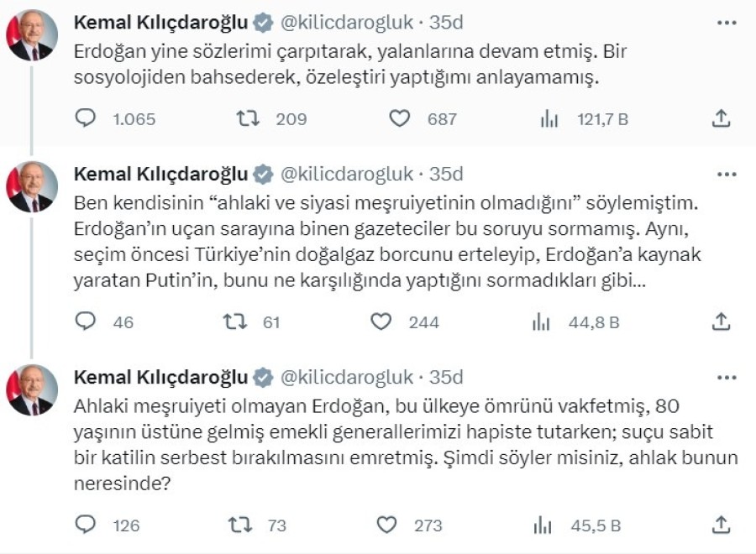Reply to the second tweet with 46 replies
The height and width of the screenshot is (554, 756).
[x=87, y=321]
